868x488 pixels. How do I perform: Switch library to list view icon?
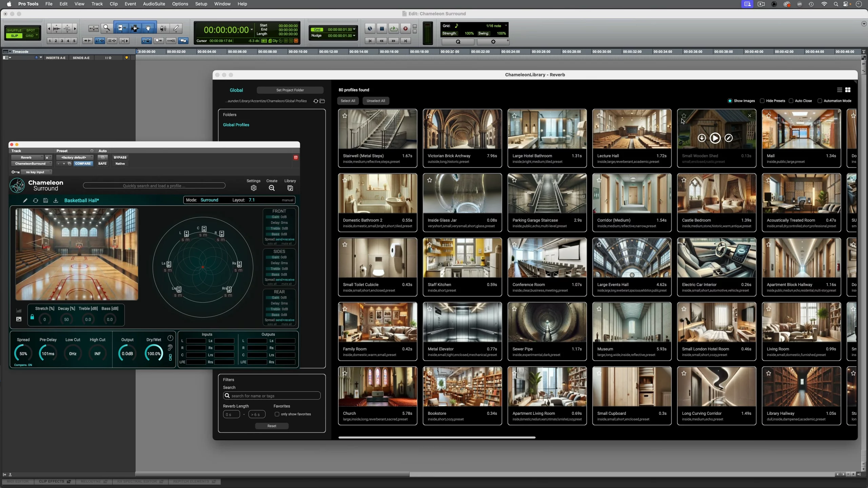coord(840,90)
